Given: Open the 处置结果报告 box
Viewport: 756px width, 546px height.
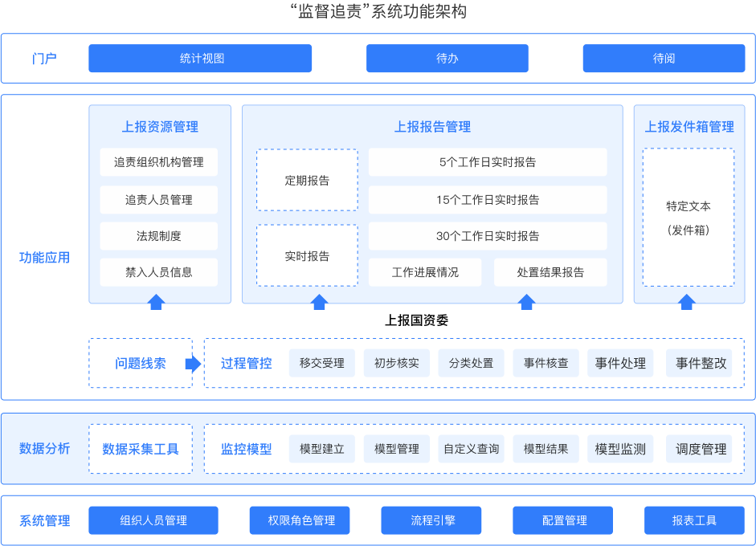Looking at the screenshot, I should tap(550, 272).
